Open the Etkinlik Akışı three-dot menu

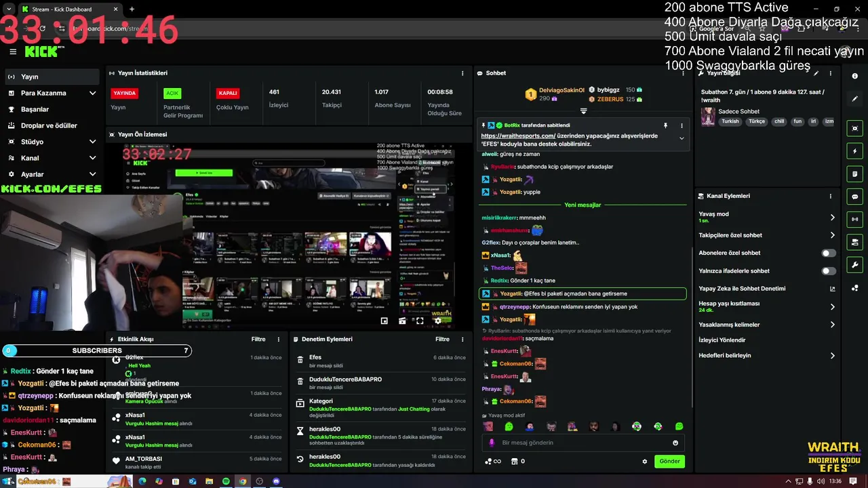click(x=278, y=339)
